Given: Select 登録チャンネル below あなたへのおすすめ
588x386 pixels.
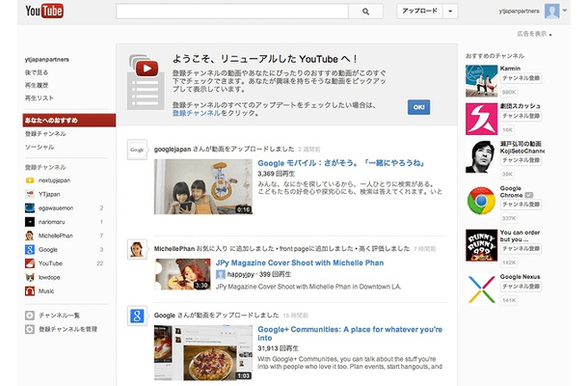Looking at the screenshot, I should pyautogui.click(x=45, y=134).
